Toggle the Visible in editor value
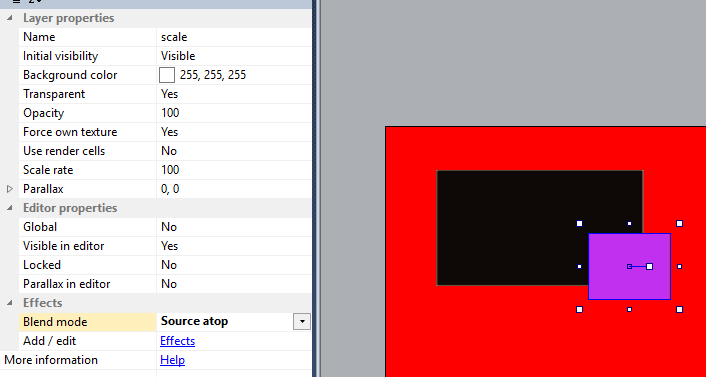Viewport: 706px width, 377px height. [x=233, y=246]
